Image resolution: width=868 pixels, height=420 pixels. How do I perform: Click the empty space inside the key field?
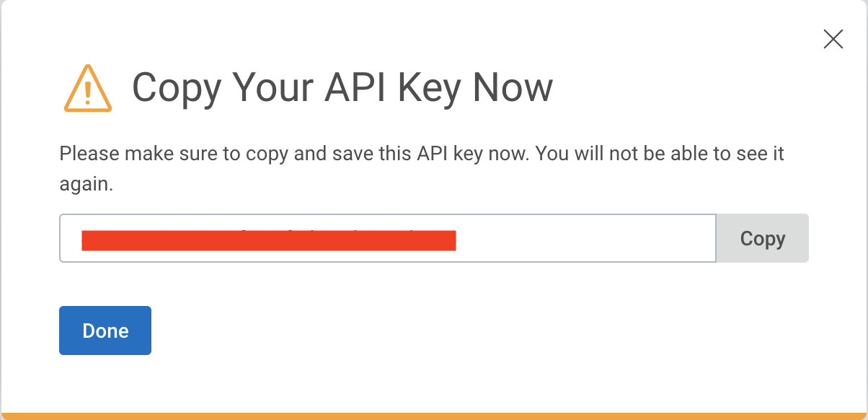(x=584, y=238)
